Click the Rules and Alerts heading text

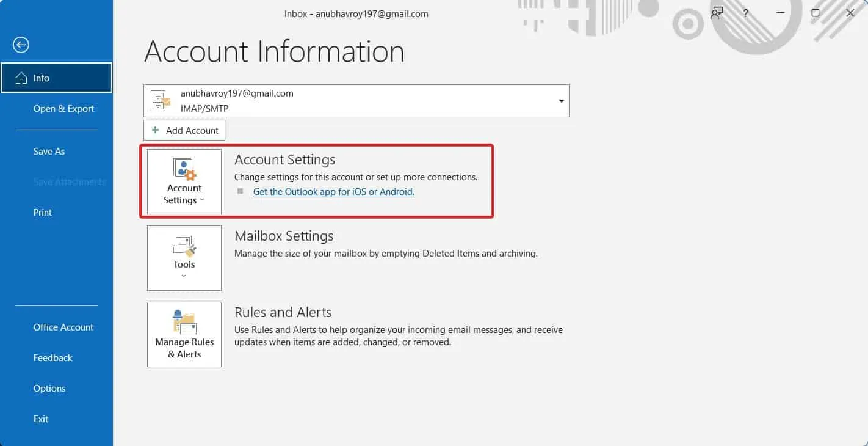pyautogui.click(x=283, y=313)
